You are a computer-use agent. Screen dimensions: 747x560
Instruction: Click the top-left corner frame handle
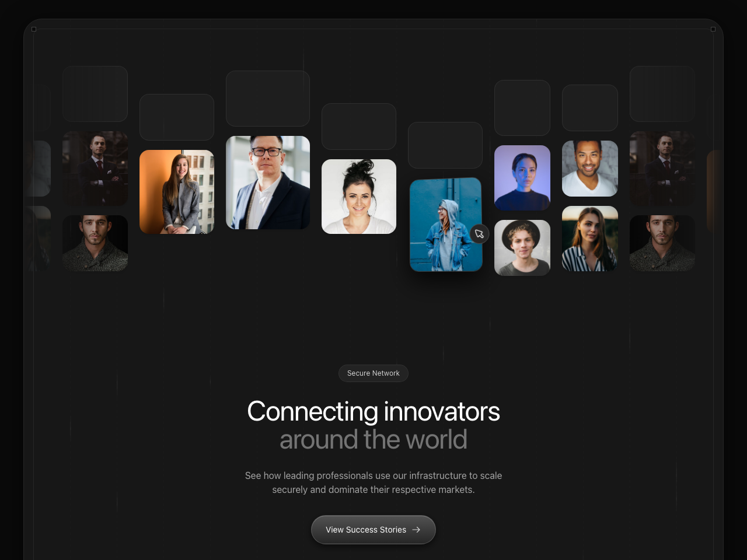[34, 29]
